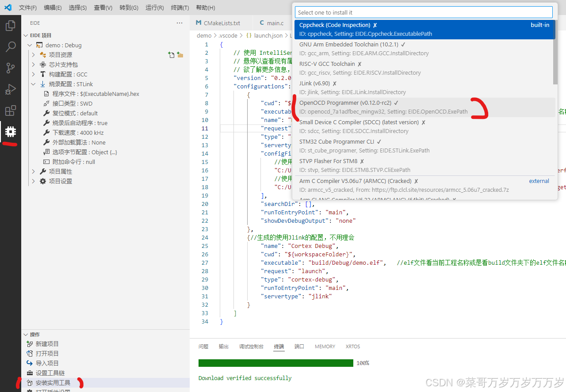Viewport: 566px width, 392px height.
Task: Click the .vscode breadcrumb segment
Action: 228,35
